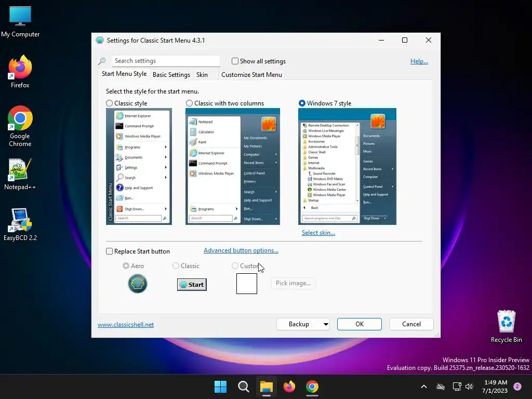The height and width of the screenshot is (399, 532).
Task: Select the Firefox desktop shortcut
Action: click(x=20, y=72)
